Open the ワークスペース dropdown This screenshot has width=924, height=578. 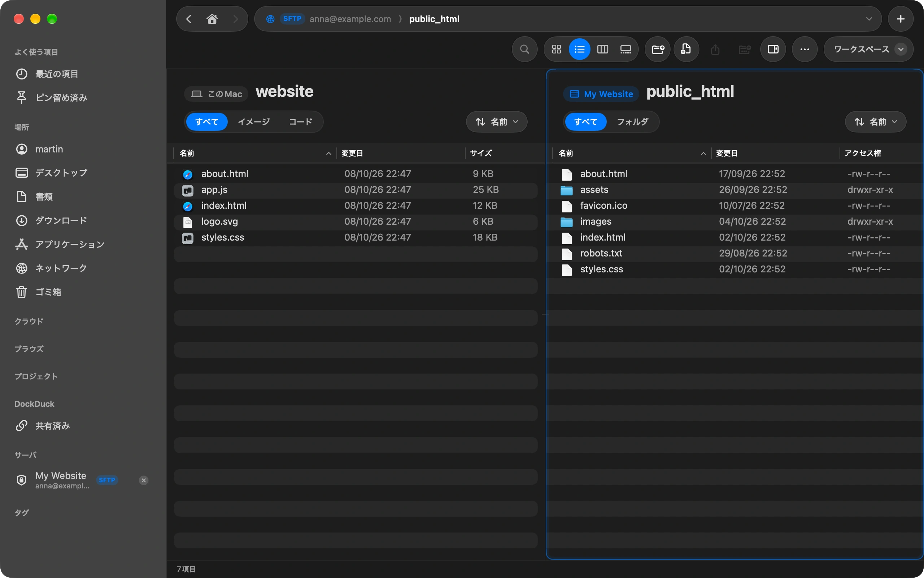pos(868,49)
